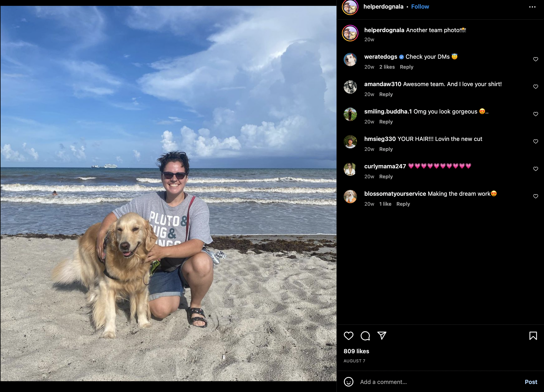Like the post with the heart icon
This screenshot has width=544, height=392.
(x=348, y=336)
